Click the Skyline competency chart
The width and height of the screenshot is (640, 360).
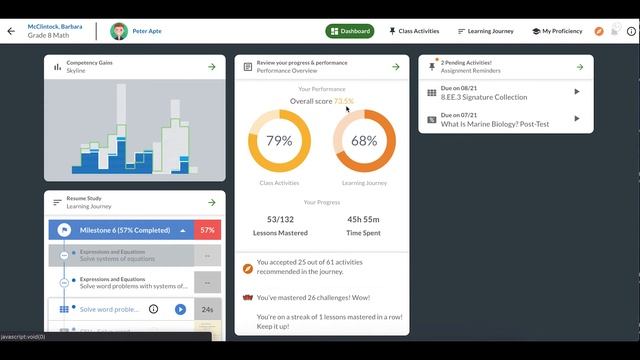[135, 130]
